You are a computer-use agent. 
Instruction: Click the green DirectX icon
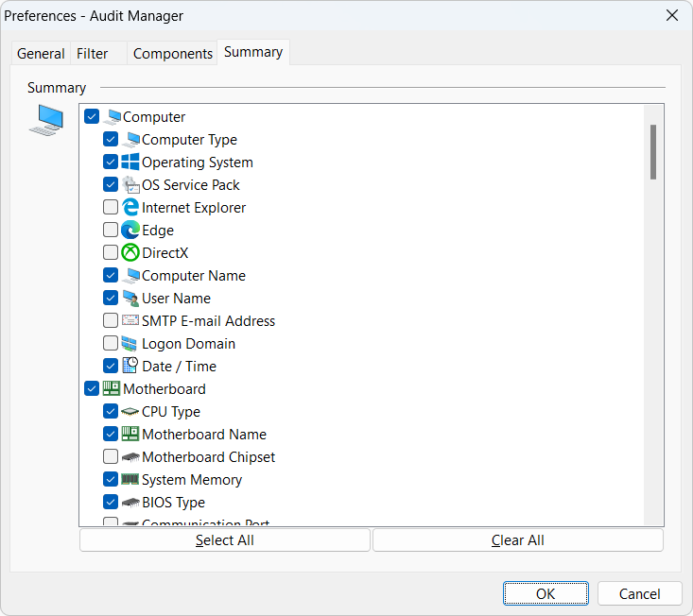[x=130, y=253]
